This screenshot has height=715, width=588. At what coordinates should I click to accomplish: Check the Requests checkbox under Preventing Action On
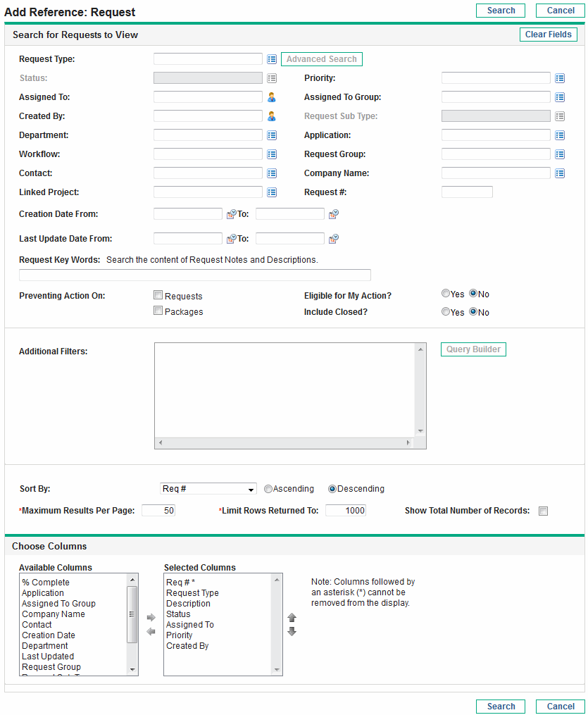point(158,294)
